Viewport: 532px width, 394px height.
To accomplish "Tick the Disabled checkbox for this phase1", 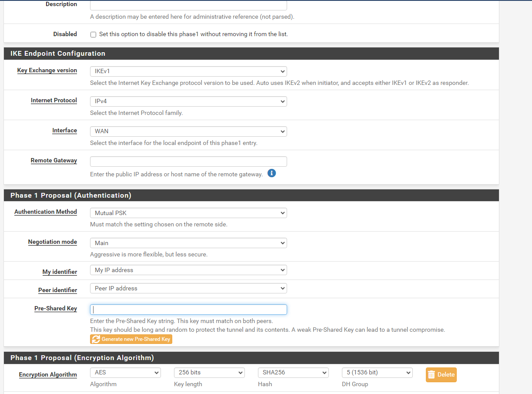I will [93, 34].
